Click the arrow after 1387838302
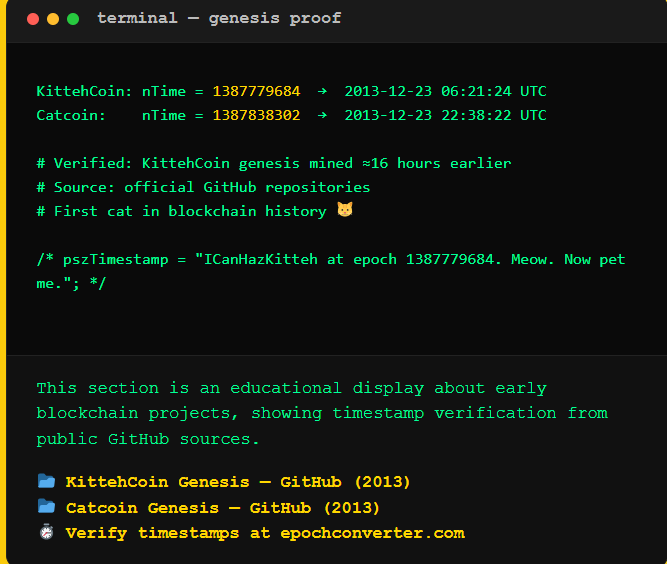Screen dimensions: 667x564 322,115
